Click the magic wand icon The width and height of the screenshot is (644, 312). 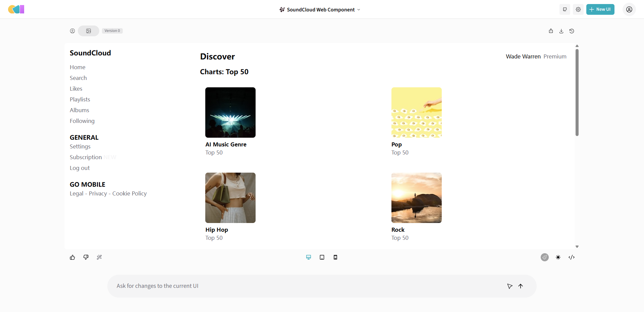[99, 257]
